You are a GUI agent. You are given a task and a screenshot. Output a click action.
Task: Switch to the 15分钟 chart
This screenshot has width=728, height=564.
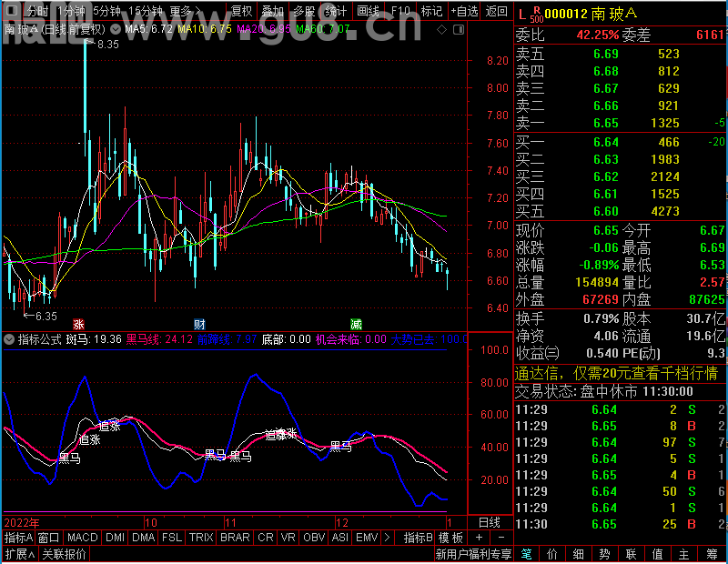[x=146, y=11]
